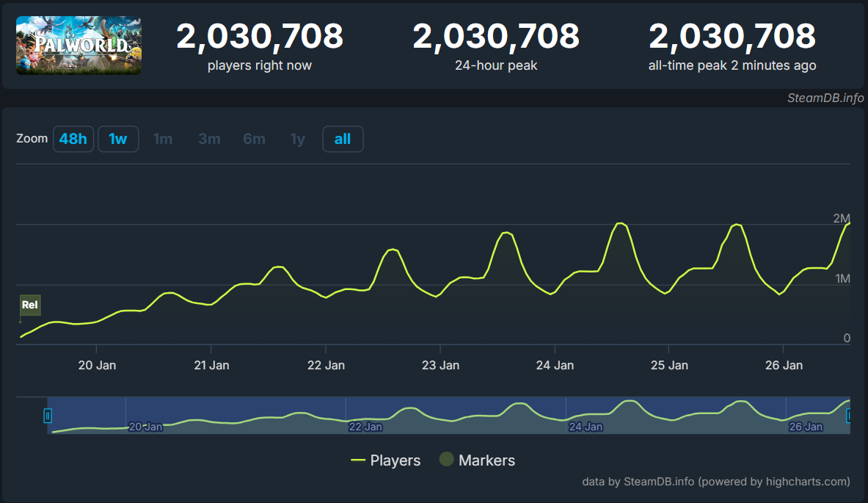Click the navigator's '24 Jan' label
The image size is (868, 503).
click(586, 427)
